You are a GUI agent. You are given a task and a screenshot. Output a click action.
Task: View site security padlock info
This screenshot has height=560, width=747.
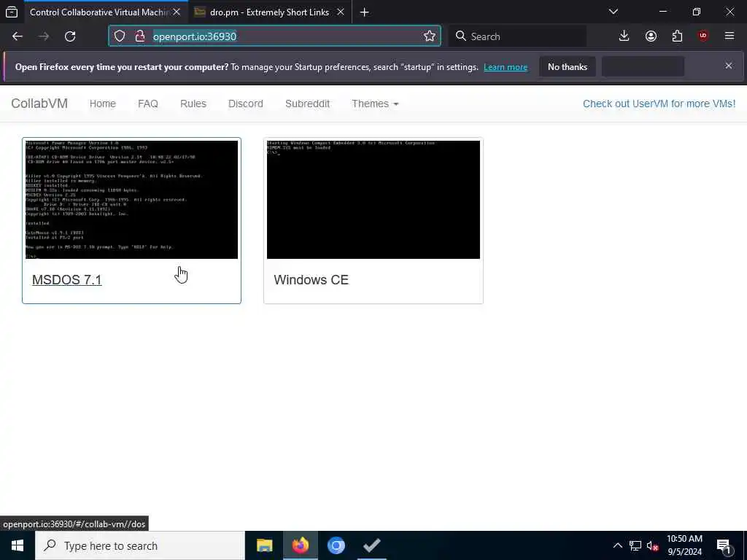(139, 36)
